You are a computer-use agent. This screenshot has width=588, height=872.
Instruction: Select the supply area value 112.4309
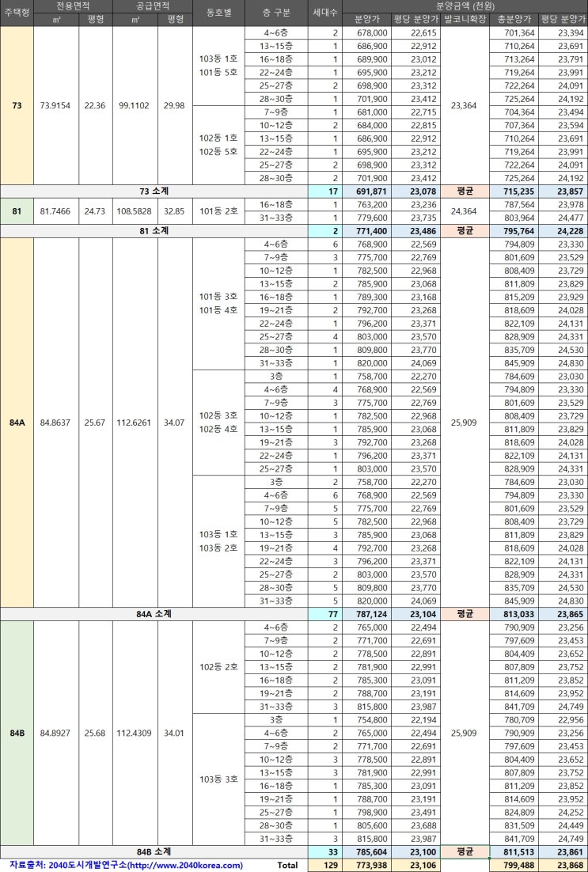tap(134, 733)
